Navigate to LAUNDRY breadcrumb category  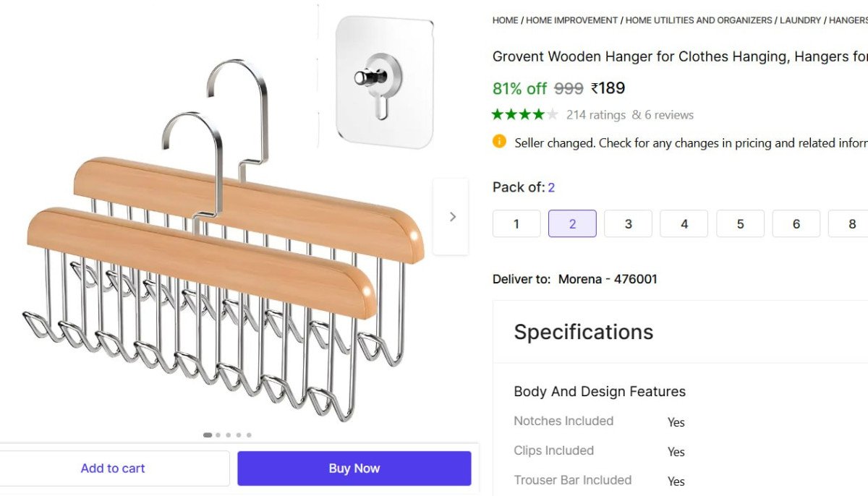click(x=800, y=20)
